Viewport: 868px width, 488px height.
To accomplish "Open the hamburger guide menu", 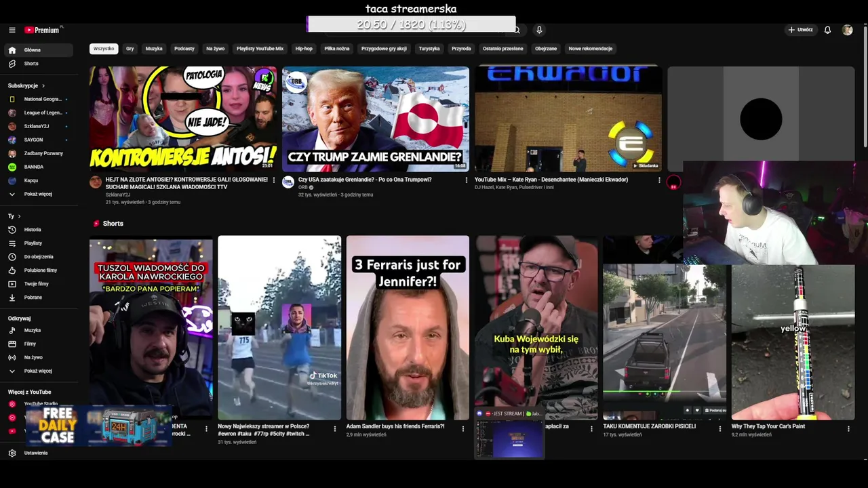I will click(x=12, y=30).
